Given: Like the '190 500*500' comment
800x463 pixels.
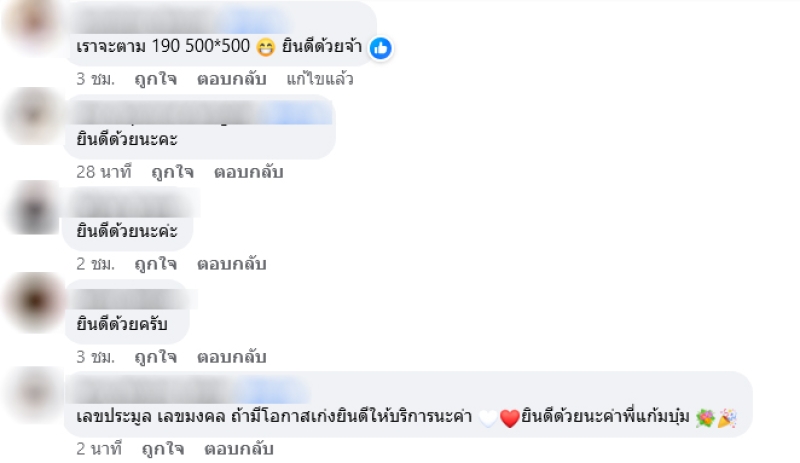Looking at the screenshot, I should click(x=156, y=79).
